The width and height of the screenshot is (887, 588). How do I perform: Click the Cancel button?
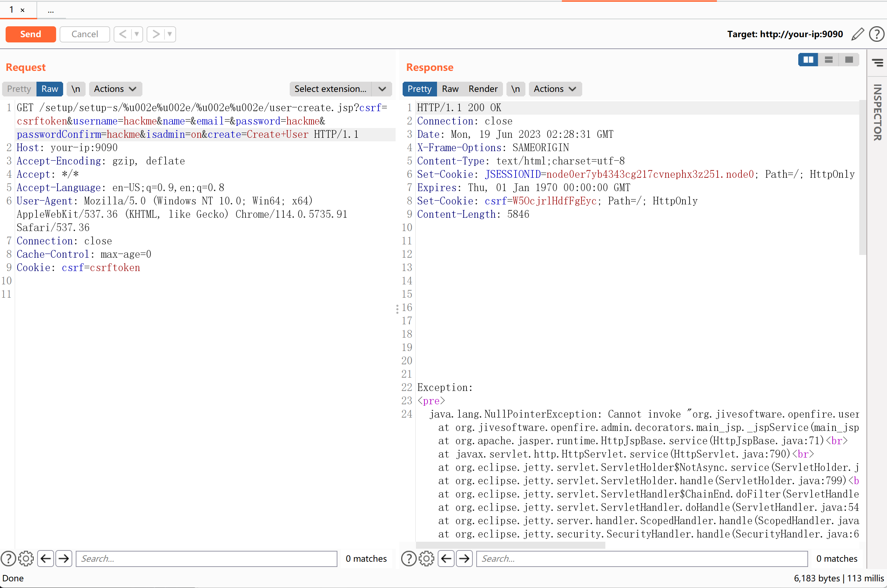85,34
